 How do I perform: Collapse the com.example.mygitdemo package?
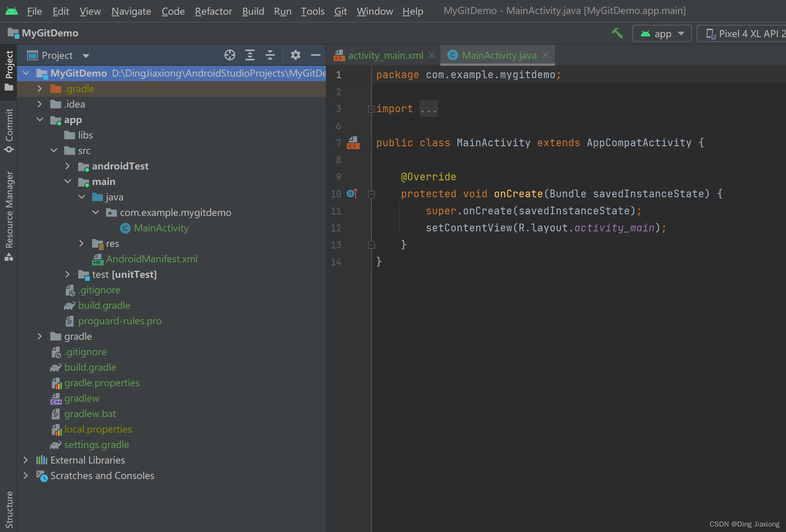pyautogui.click(x=96, y=212)
